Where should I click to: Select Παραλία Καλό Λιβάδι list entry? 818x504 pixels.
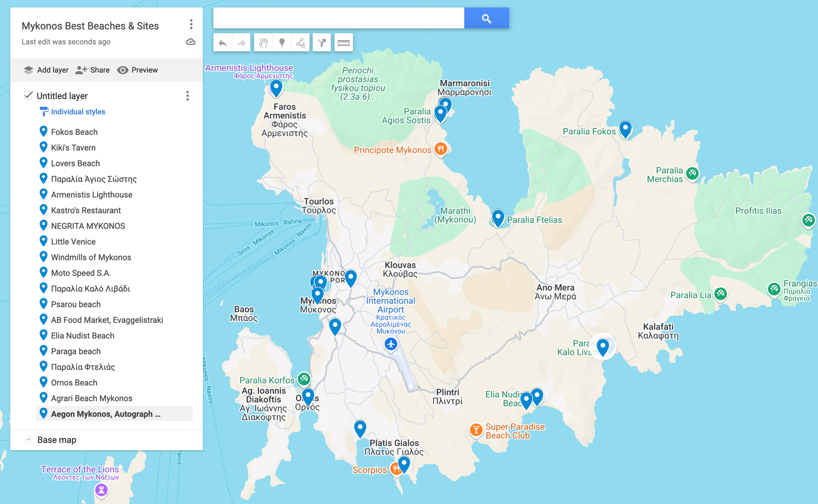point(115,289)
